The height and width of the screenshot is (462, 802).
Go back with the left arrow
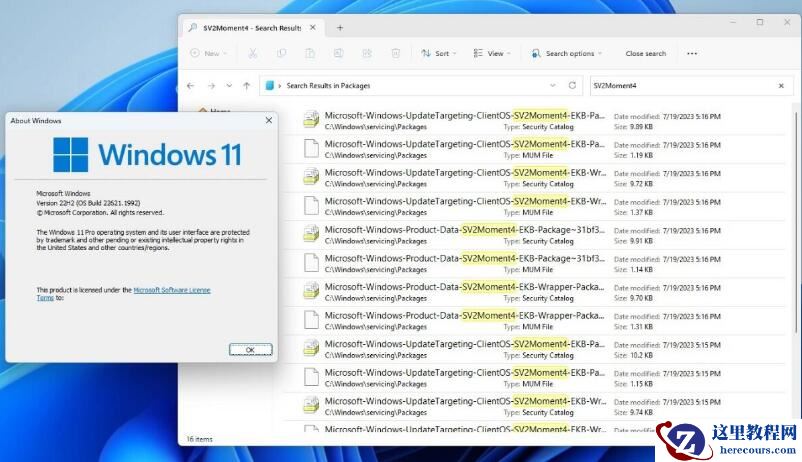[x=191, y=86]
